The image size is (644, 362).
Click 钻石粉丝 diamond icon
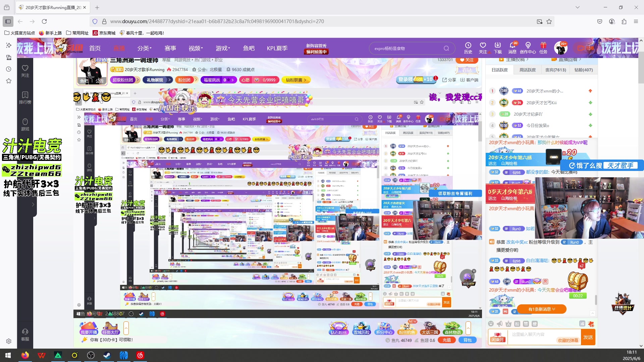338,328
